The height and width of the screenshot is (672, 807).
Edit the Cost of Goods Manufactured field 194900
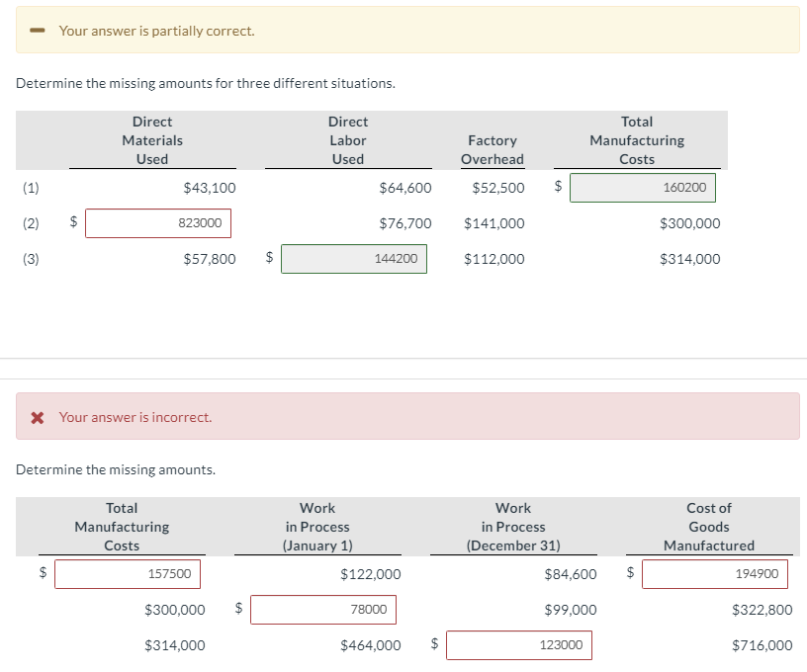tap(715, 574)
